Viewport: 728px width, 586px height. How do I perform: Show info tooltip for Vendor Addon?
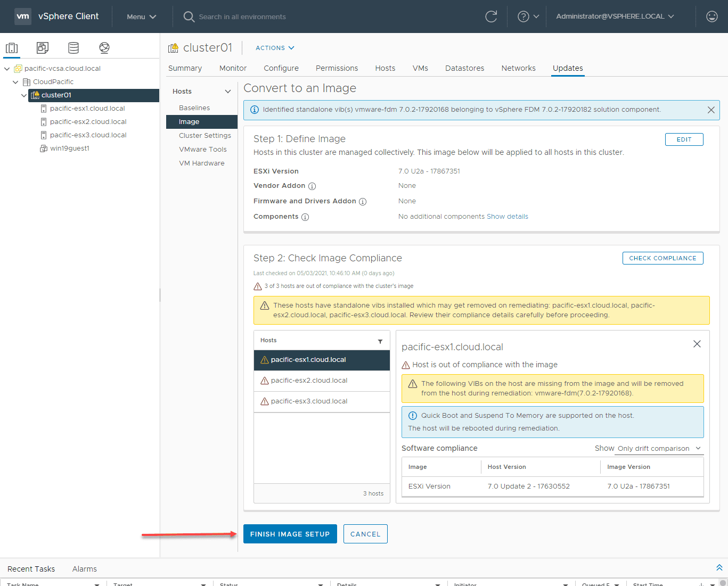pyautogui.click(x=312, y=186)
